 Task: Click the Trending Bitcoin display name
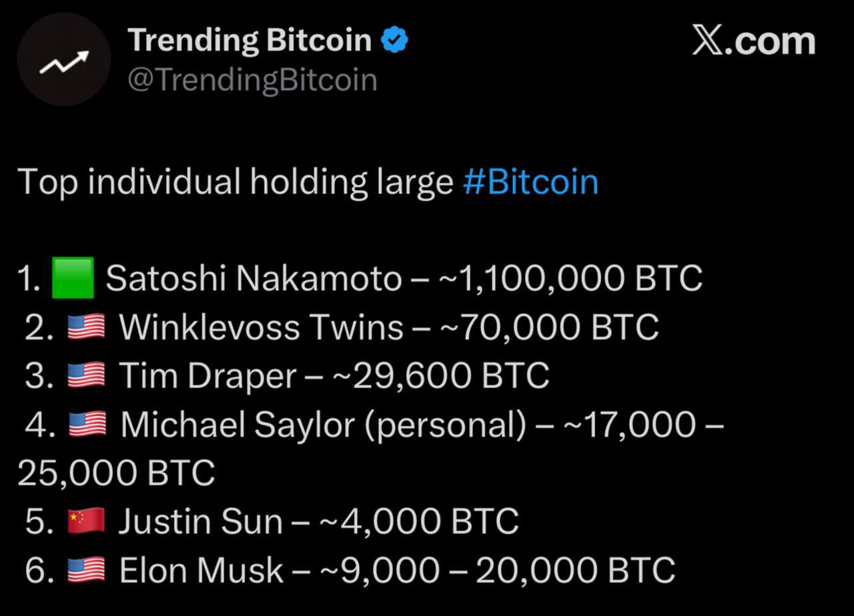(x=250, y=41)
